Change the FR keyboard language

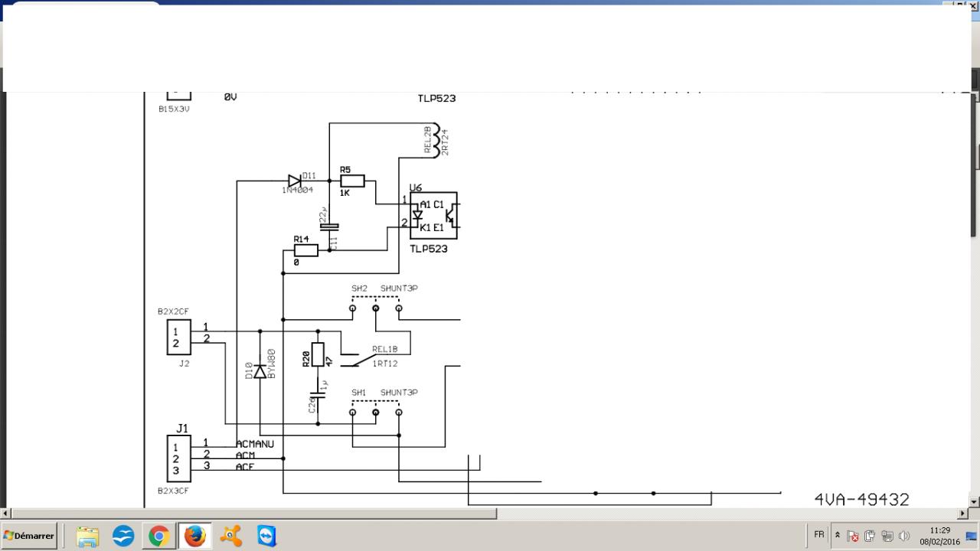[x=819, y=535]
